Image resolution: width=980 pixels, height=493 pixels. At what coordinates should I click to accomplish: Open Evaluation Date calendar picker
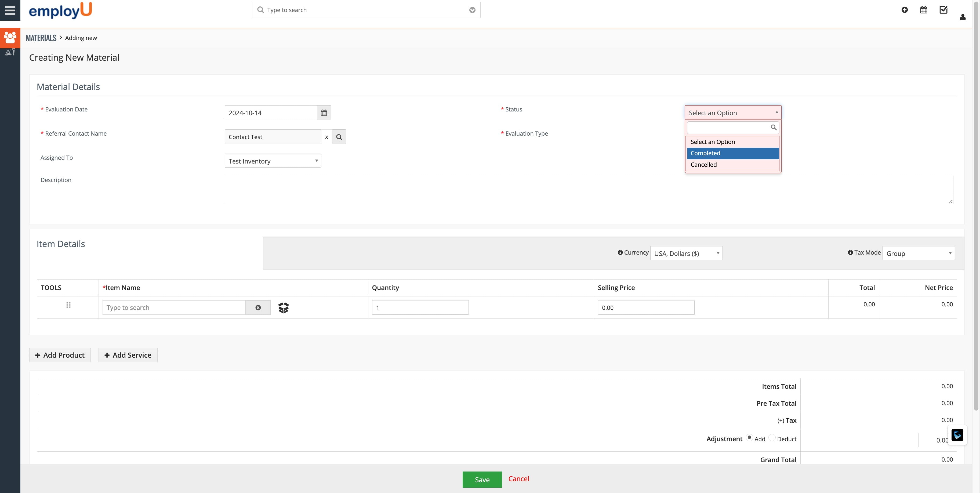pyautogui.click(x=324, y=113)
